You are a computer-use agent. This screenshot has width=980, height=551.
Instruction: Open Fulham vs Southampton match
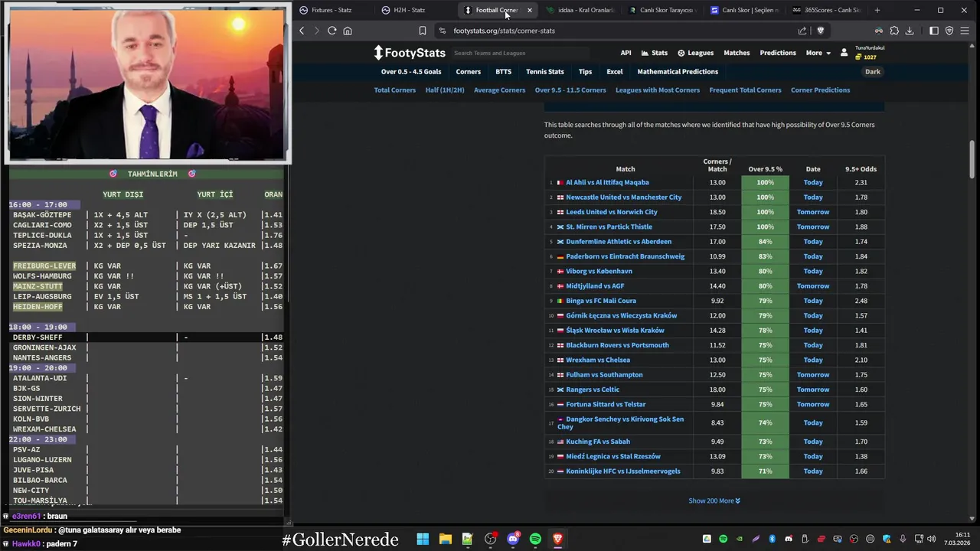604,374
